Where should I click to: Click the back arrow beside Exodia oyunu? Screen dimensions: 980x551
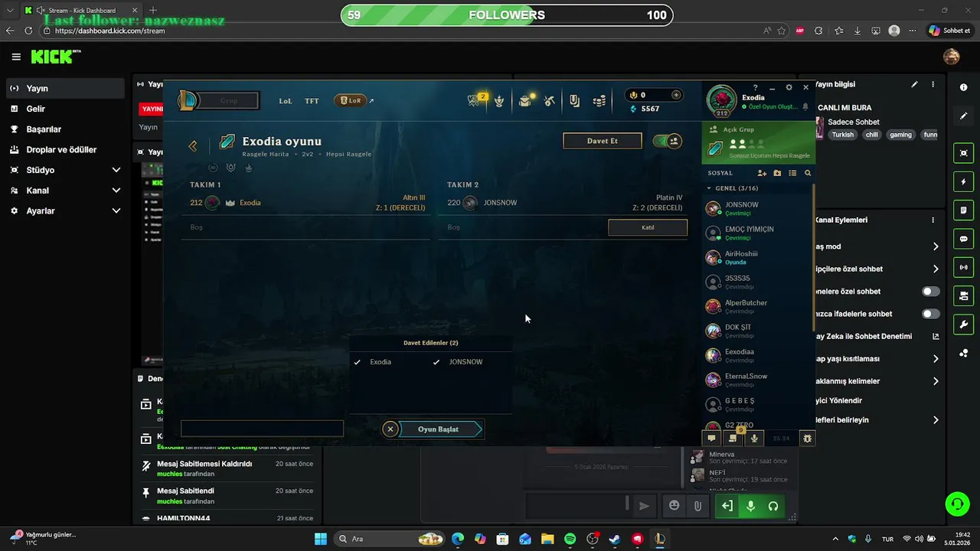tap(193, 145)
